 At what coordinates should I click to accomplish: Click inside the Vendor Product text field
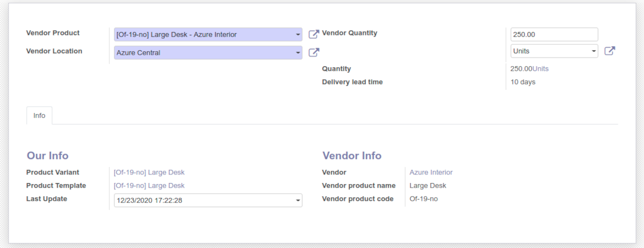coord(202,35)
